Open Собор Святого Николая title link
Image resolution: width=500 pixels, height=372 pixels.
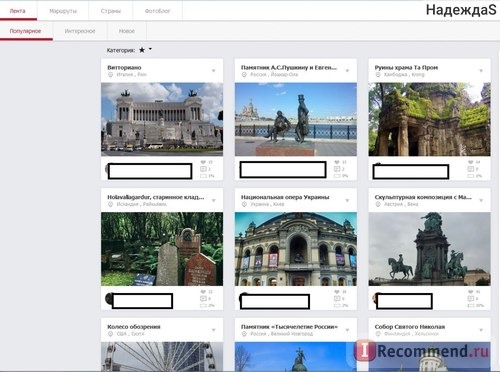pos(410,327)
